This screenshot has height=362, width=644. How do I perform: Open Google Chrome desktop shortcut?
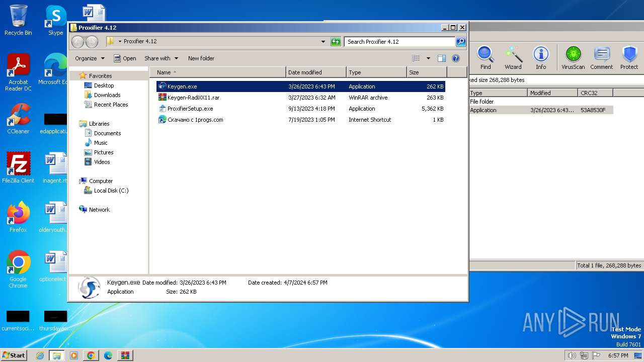pyautogui.click(x=18, y=269)
